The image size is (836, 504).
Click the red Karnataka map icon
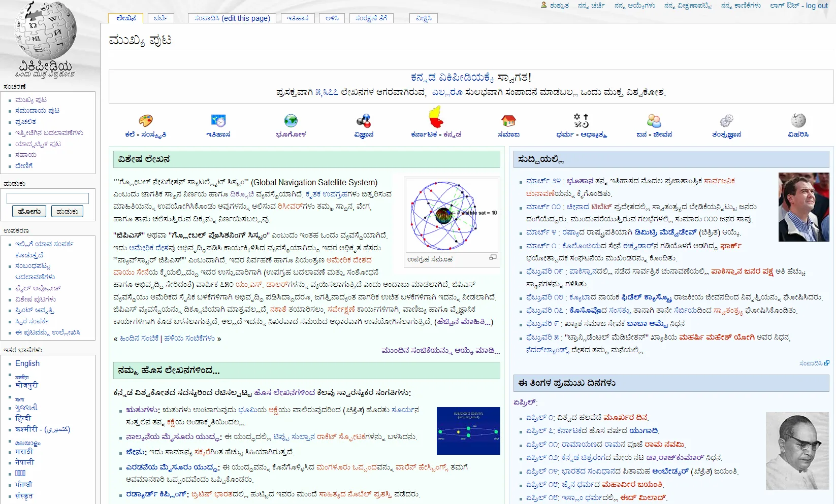click(436, 117)
